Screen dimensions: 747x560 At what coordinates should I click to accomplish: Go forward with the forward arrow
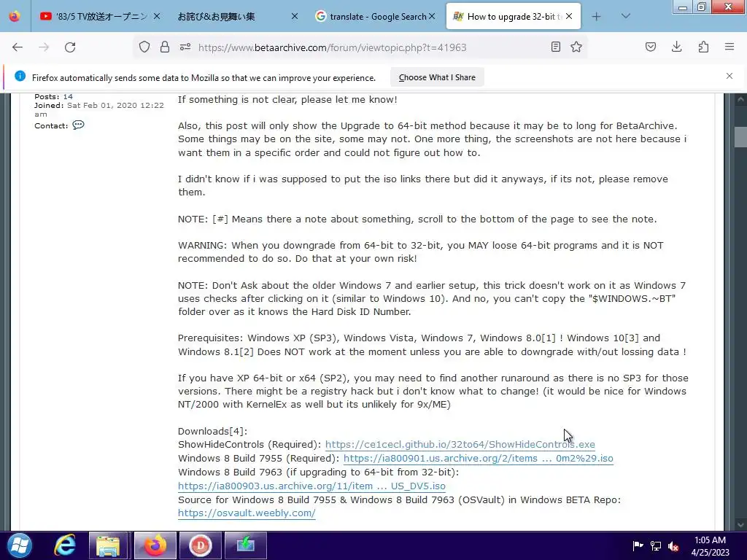pos(44,47)
